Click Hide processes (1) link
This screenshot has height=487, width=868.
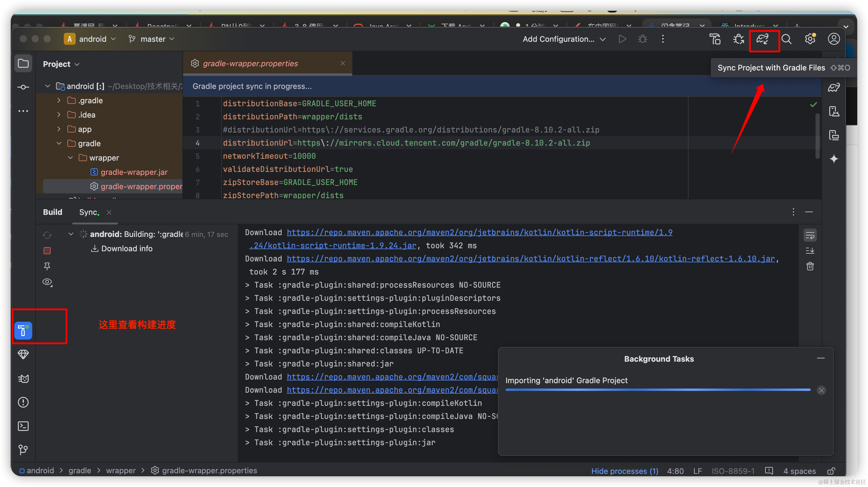(x=625, y=471)
